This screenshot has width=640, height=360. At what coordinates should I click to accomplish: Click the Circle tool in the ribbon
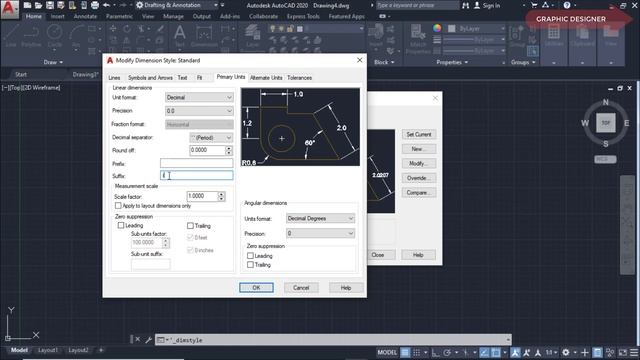(54, 36)
